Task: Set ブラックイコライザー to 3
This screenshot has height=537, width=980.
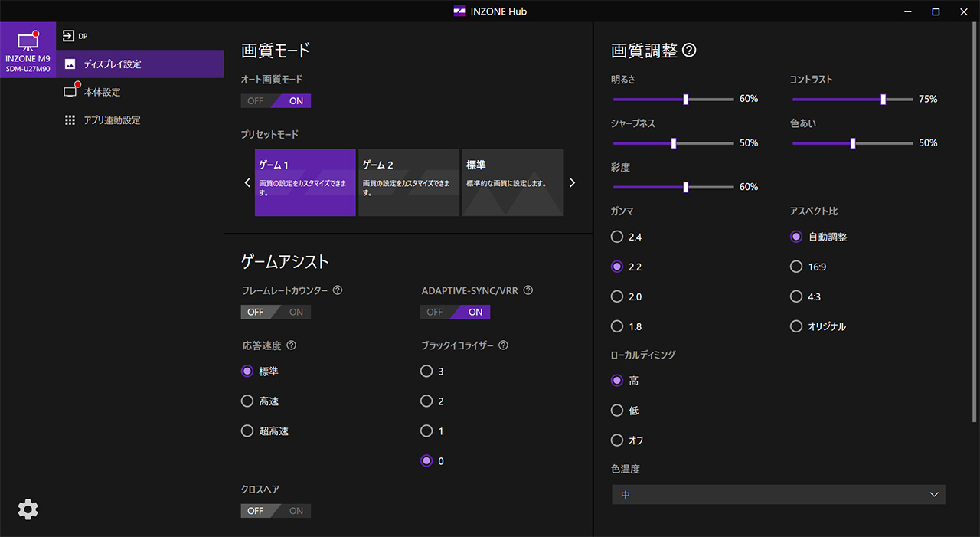Action: coord(426,372)
